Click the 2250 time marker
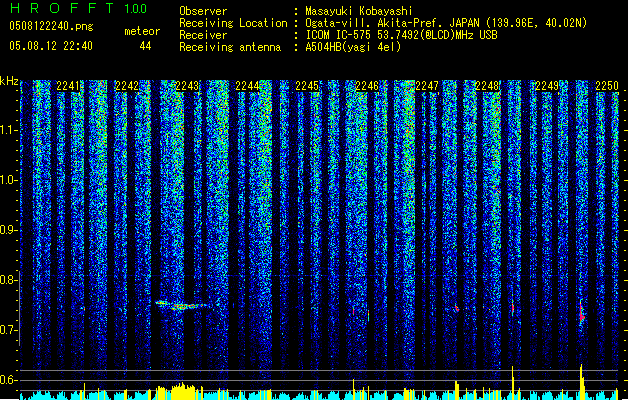629x400 pixels. point(607,86)
